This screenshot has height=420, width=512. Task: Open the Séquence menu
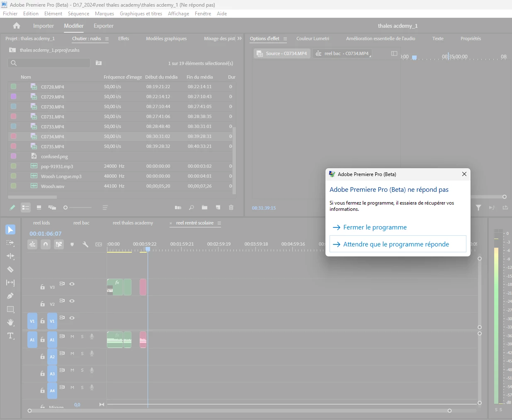pyautogui.click(x=78, y=14)
